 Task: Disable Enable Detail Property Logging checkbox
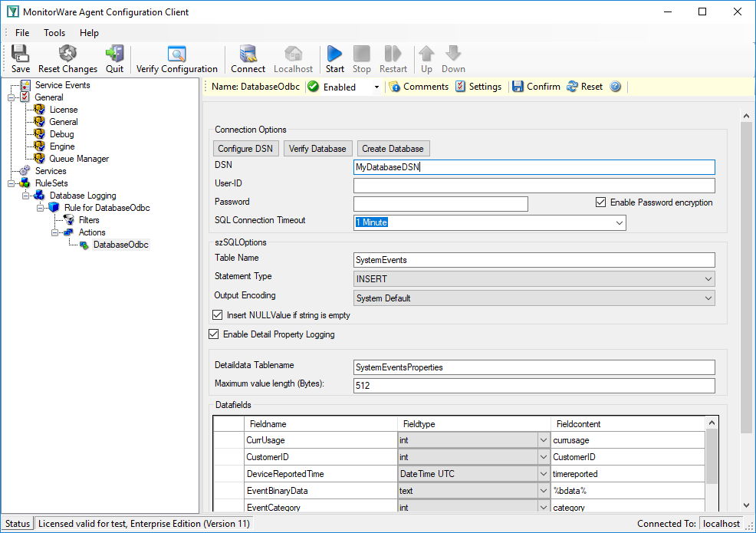(x=214, y=334)
